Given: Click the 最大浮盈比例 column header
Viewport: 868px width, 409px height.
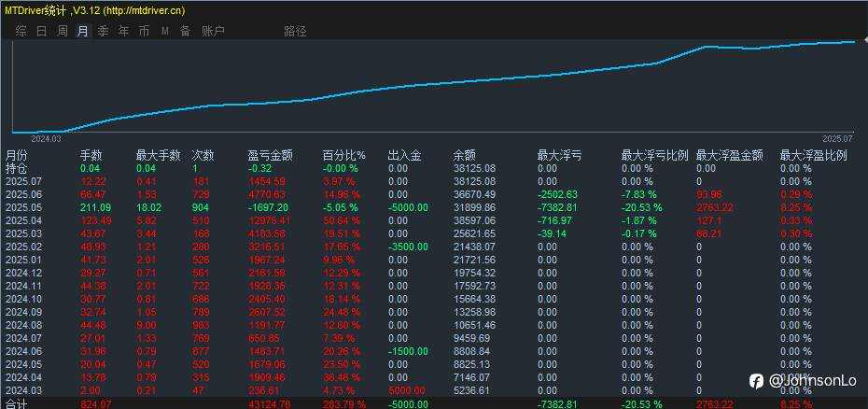Looking at the screenshot, I should (x=813, y=156).
